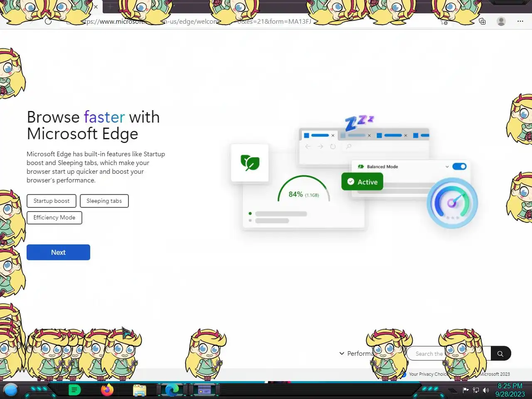Click the Search the web field

(x=448, y=353)
